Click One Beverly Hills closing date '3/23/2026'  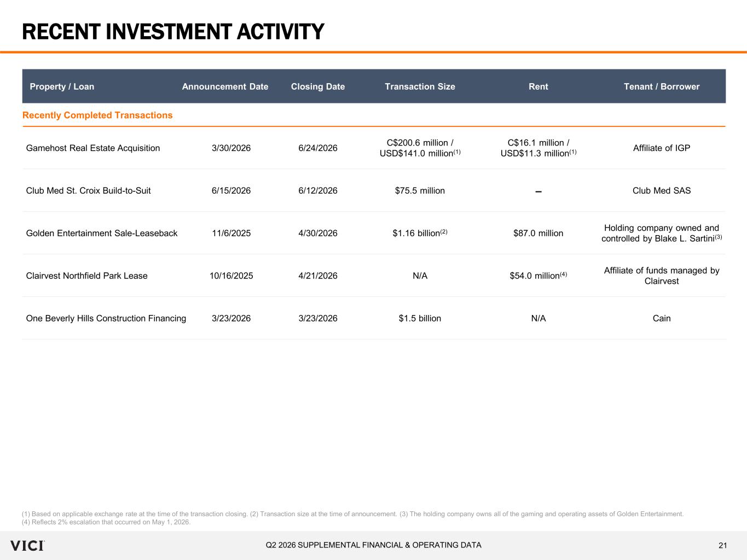[318, 319]
